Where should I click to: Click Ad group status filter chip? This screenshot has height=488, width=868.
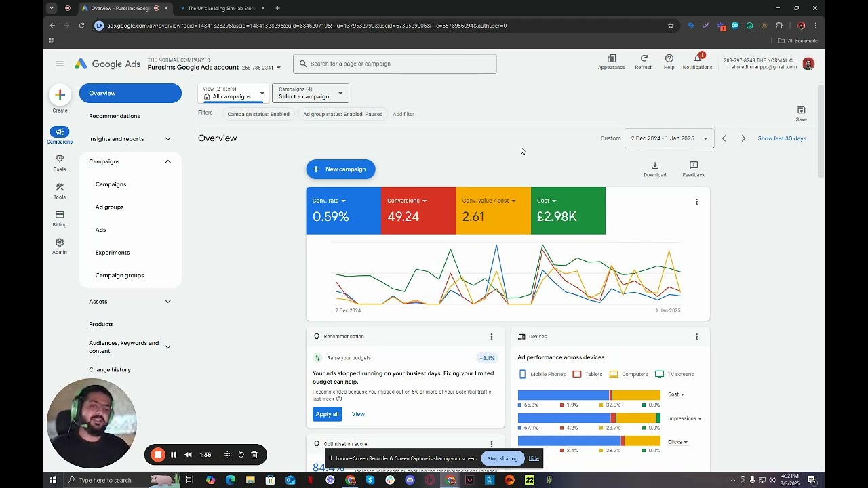point(343,114)
